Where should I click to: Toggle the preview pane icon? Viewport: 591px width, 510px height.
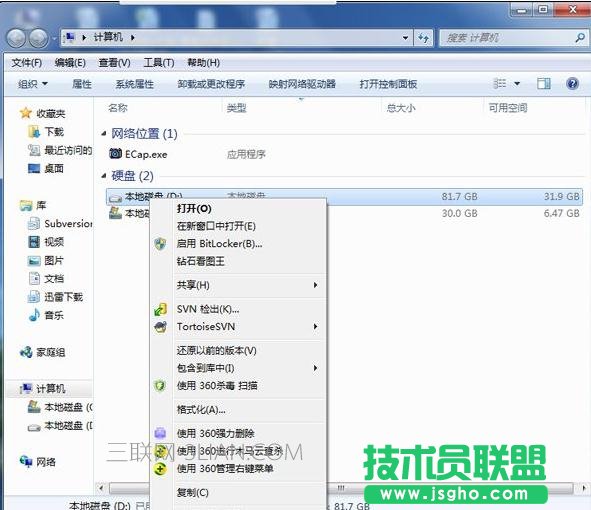click(543, 83)
